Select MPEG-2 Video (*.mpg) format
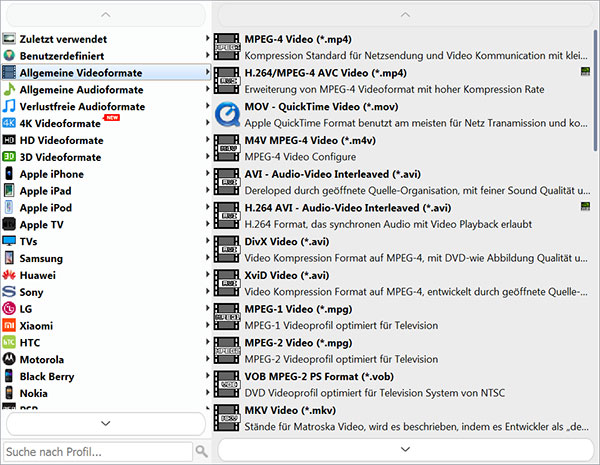Viewport: 600px width, 465px height. 402,350
